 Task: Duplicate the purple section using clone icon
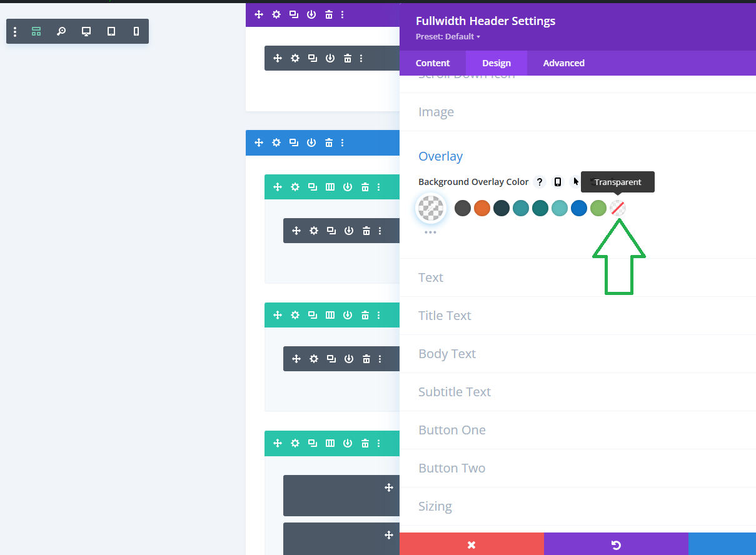[x=294, y=14]
